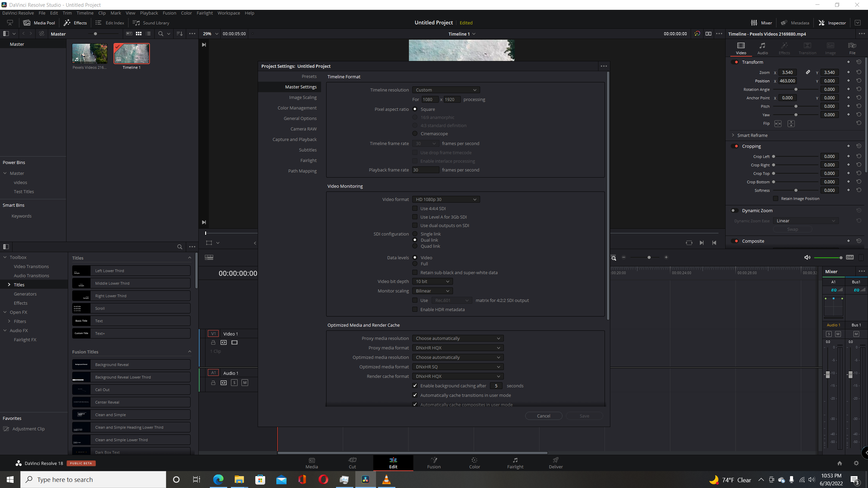868x488 pixels.
Task: Select Cinemascope pixel aspect ratio
Action: 415,134
